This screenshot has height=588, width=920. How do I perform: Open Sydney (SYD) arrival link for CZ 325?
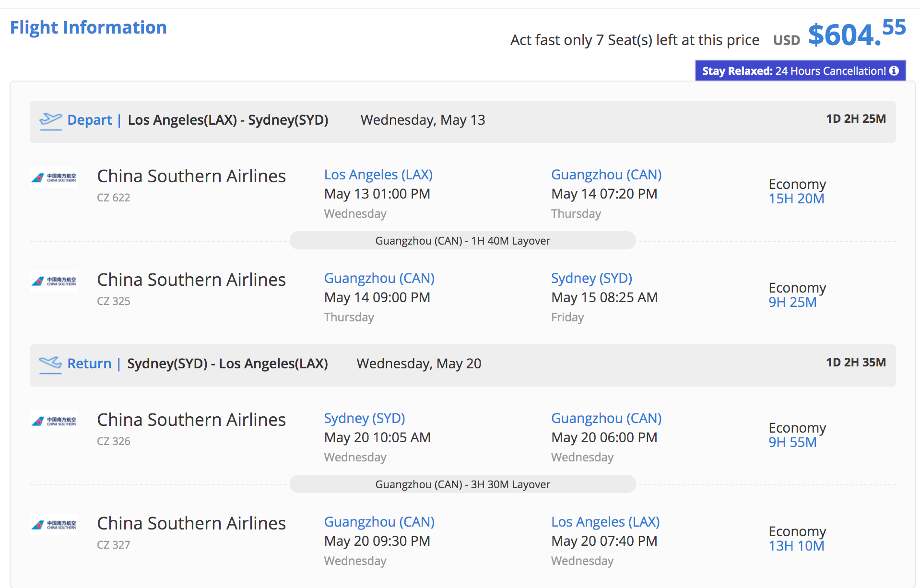[591, 278]
